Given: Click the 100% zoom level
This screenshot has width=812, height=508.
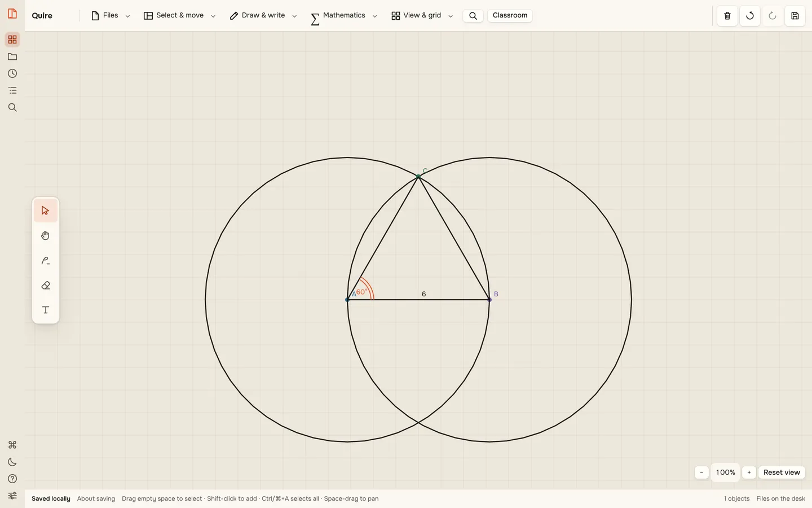Looking at the screenshot, I should (x=725, y=472).
